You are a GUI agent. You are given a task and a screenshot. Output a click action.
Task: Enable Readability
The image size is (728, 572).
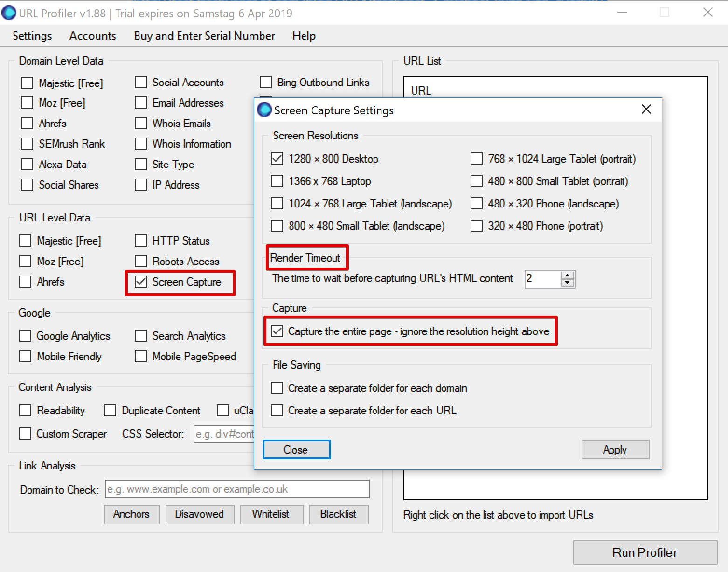pos(25,410)
